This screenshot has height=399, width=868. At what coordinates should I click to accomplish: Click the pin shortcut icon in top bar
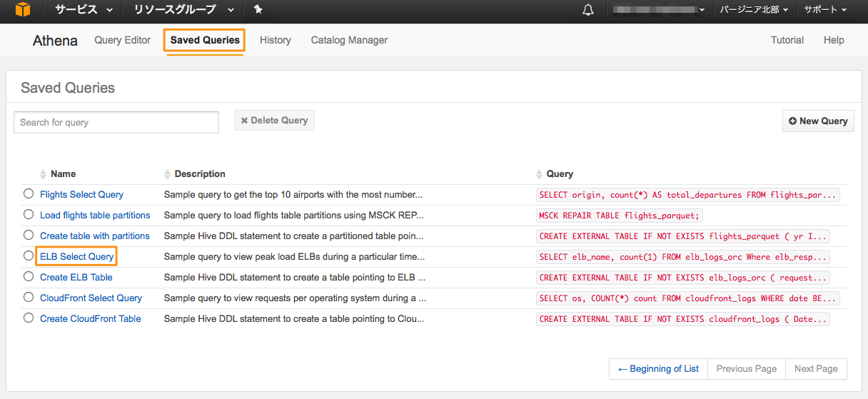click(x=258, y=10)
